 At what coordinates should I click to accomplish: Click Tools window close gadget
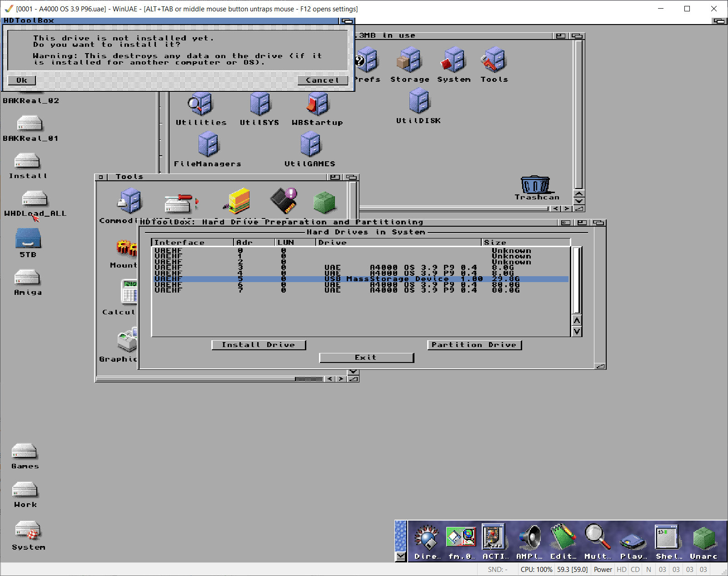(101, 177)
